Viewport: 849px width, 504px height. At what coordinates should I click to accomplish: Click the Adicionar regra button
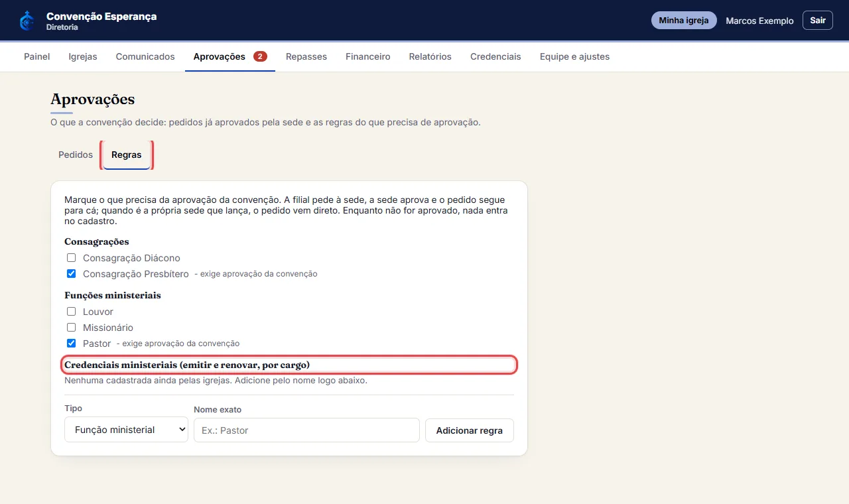pos(470,430)
